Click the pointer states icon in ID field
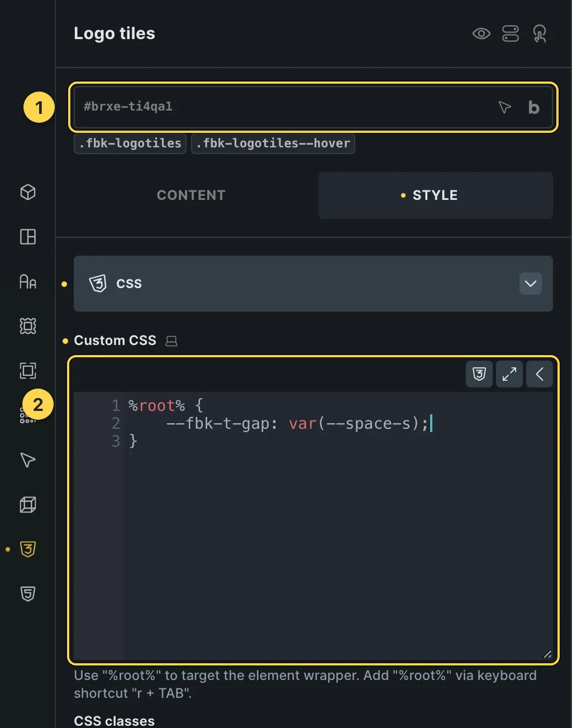 [504, 107]
